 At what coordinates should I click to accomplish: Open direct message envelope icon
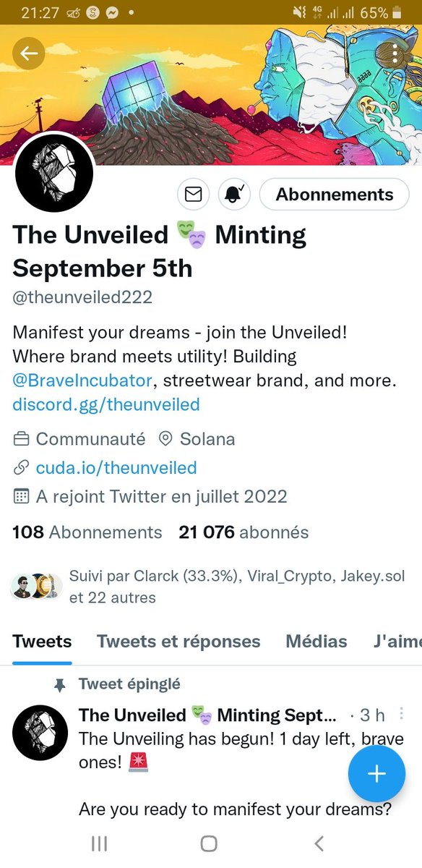point(193,194)
